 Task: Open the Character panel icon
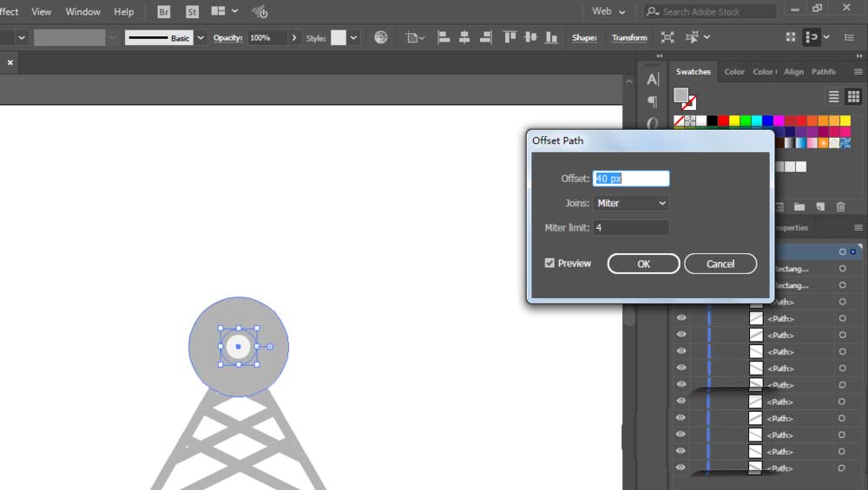[x=653, y=80]
